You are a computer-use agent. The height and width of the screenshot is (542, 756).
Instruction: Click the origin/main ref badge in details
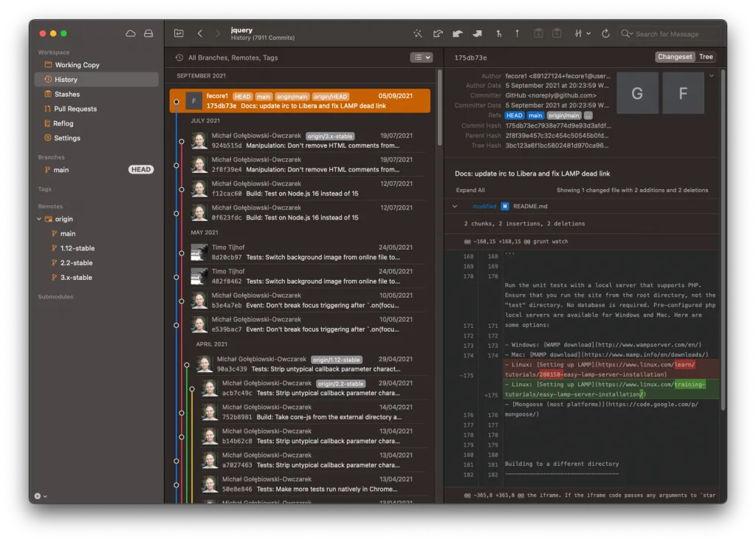pos(563,116)
